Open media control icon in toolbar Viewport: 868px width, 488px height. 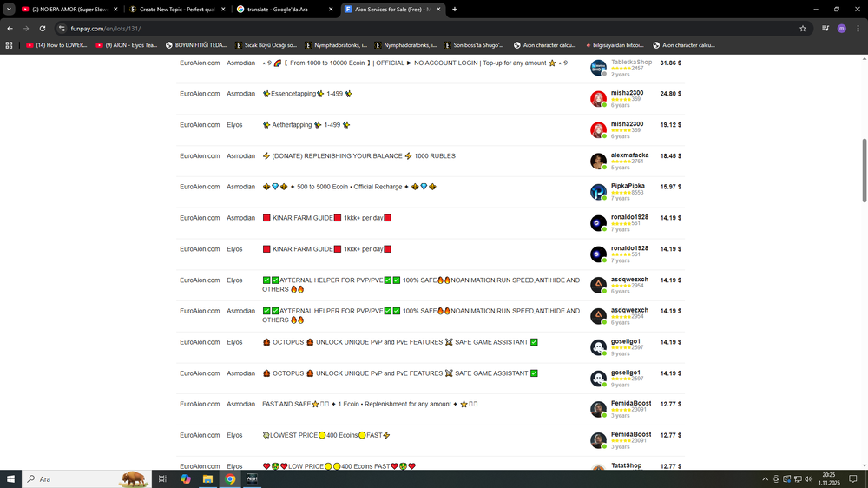(x=825, y=29)
